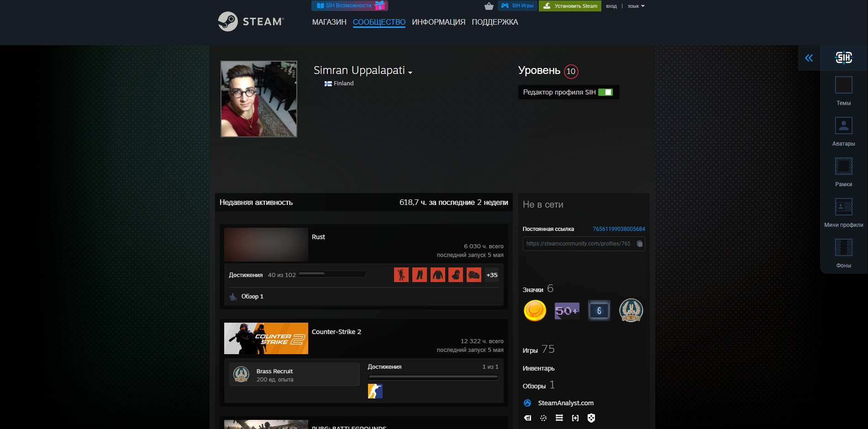Click the shield with dots icon
This screenshot has width=868, height=429.
coord(591,418)
